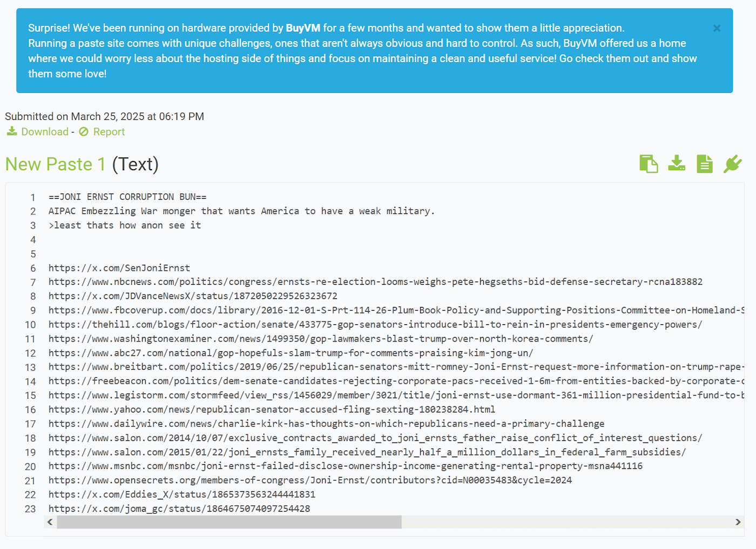756x549 pixels.
Task: Dismiss the BuyVM announcement banner
Action: point(717,28)
